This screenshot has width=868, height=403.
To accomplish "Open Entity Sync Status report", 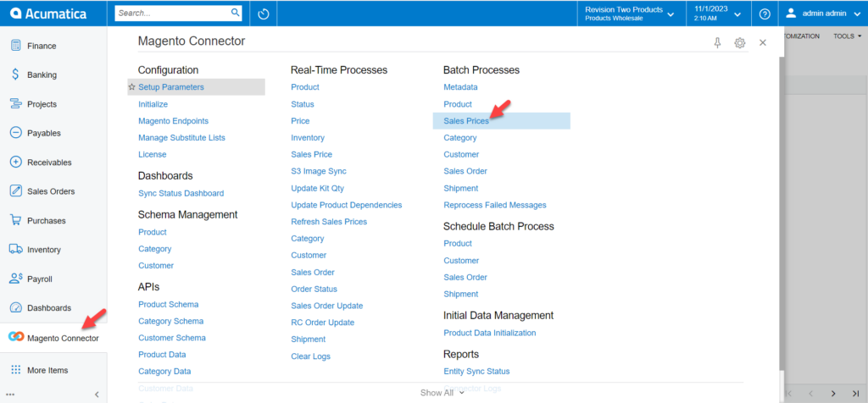I will click(476, 372).
